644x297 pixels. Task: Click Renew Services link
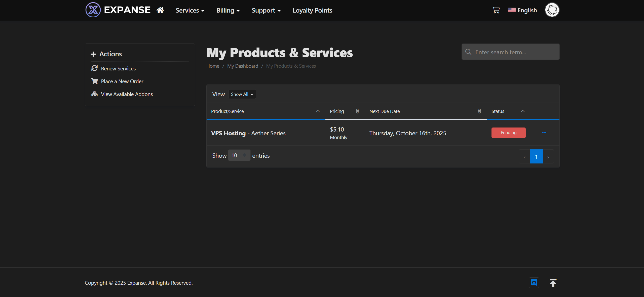tap(118, 68)
